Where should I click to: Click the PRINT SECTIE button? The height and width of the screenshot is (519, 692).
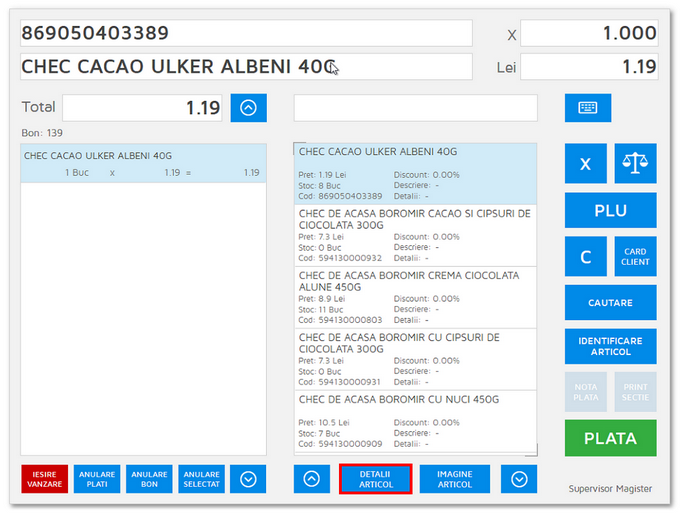pos(635,392)
